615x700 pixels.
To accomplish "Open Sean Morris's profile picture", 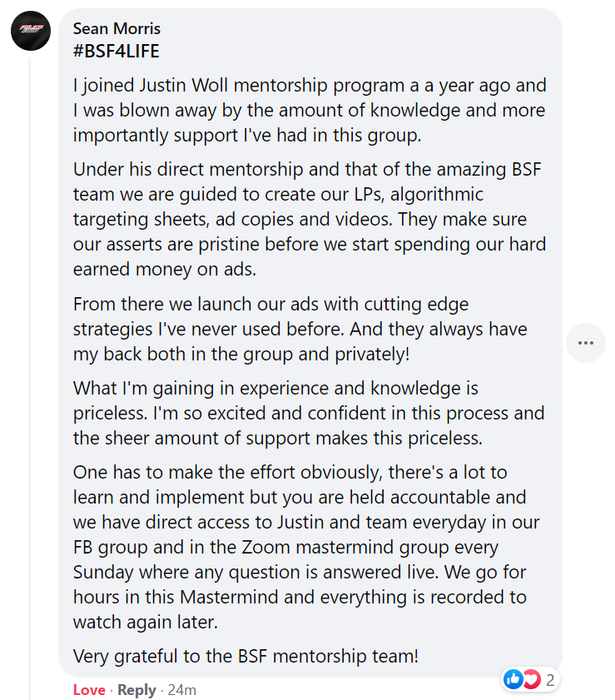I will [30, 31].
